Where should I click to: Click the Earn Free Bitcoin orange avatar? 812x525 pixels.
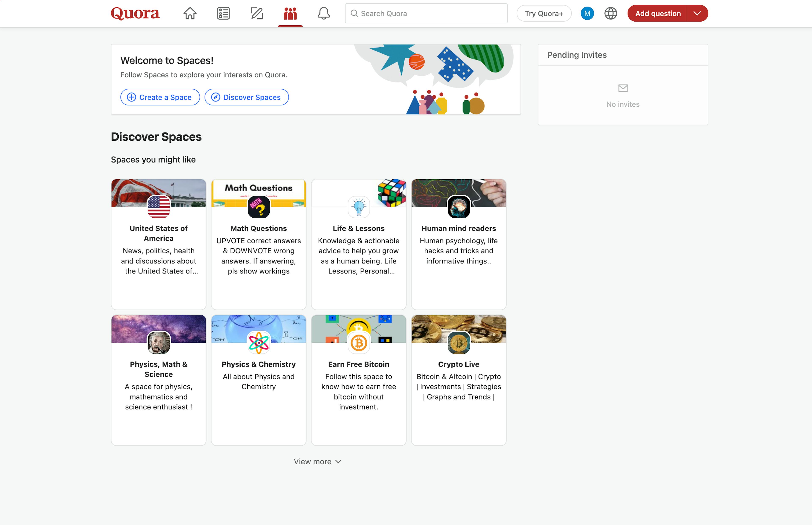pyautogui.click(x=359, y=343)
